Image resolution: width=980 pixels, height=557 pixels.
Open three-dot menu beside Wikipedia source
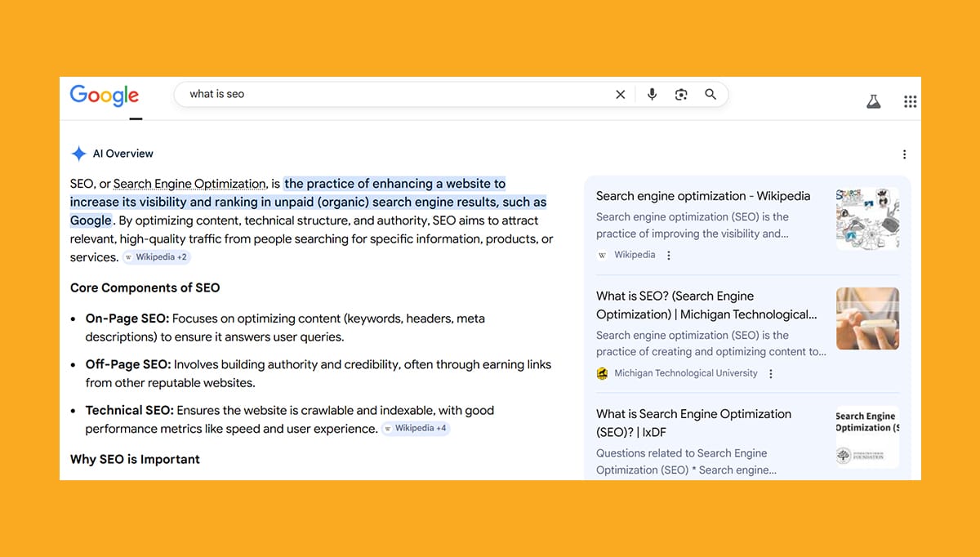tap(669, 256)
